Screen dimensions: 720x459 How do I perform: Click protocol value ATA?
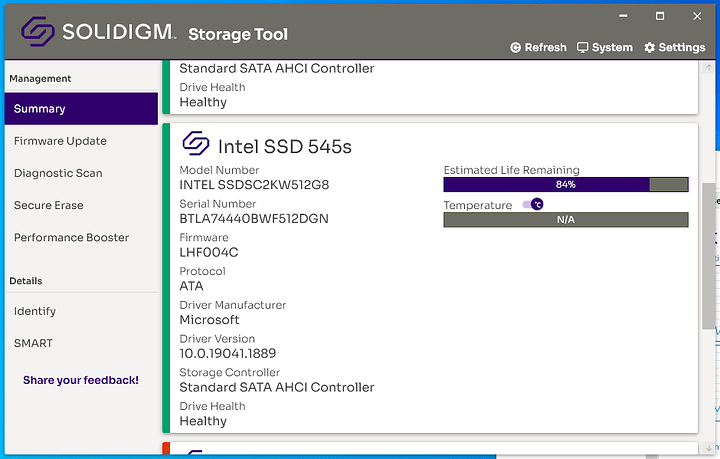[191, 286]
